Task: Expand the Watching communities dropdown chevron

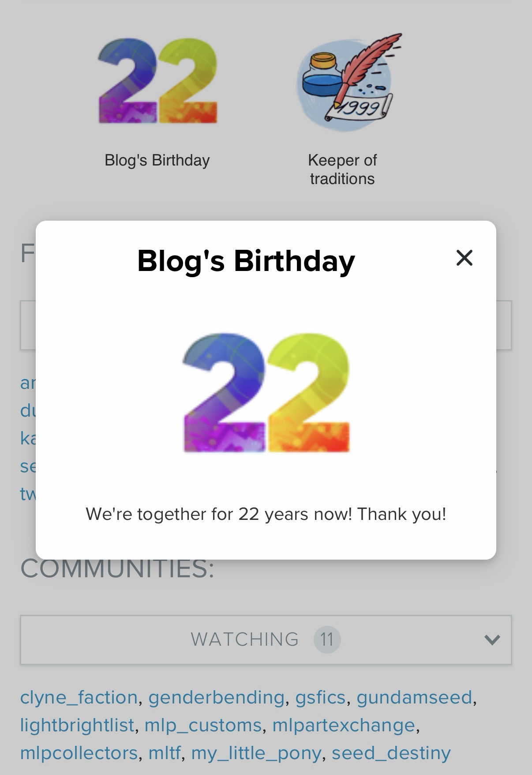Action: click(492, 639)
